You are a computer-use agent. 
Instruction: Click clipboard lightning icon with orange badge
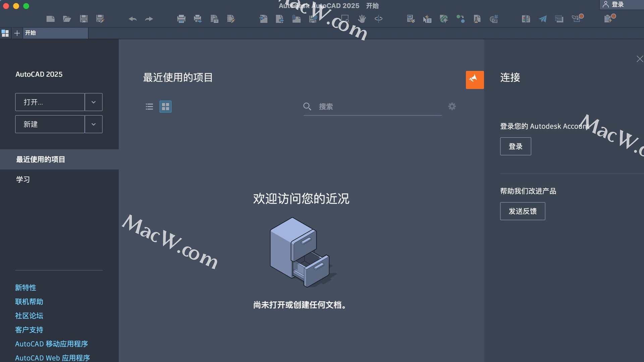pyautogui.click(x=610, y=18)
